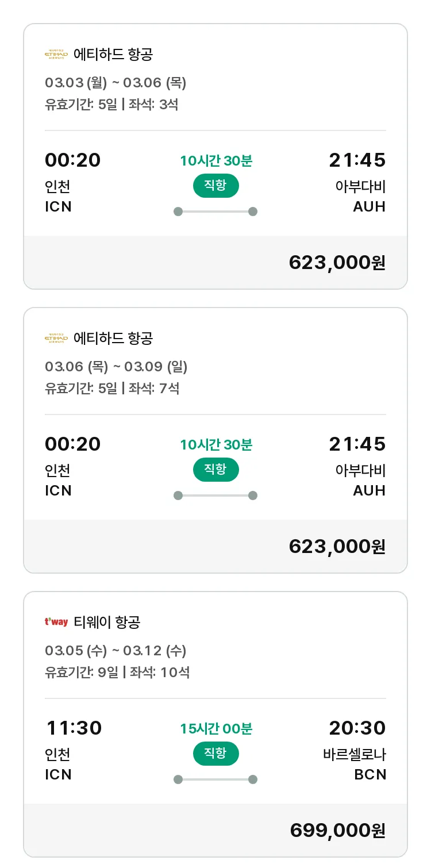The image size is (431, 868).
Task: Open the 03.05 (수) ~ 03.12 (수) date range
Action: pos(116,651)
